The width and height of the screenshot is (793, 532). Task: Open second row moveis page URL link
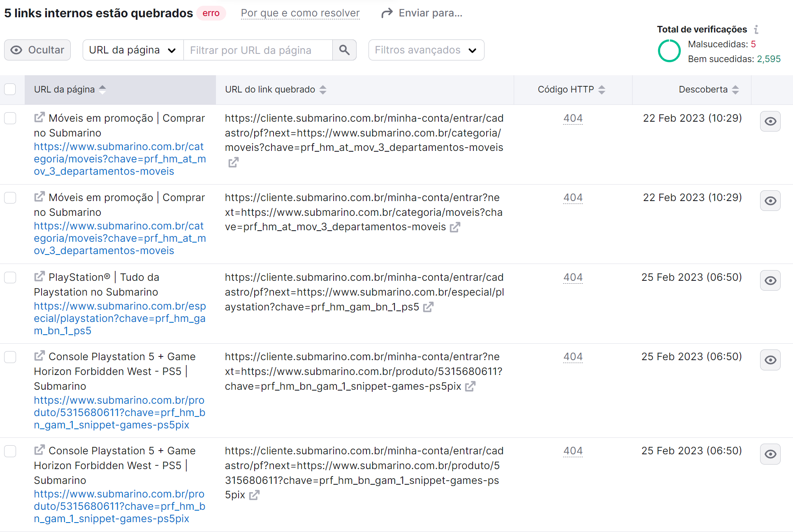pos(120,238)
